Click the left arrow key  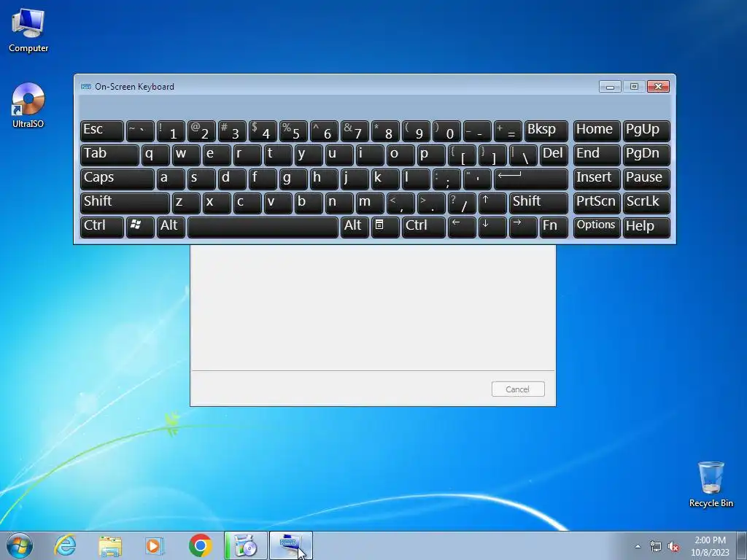coord(462,227)
